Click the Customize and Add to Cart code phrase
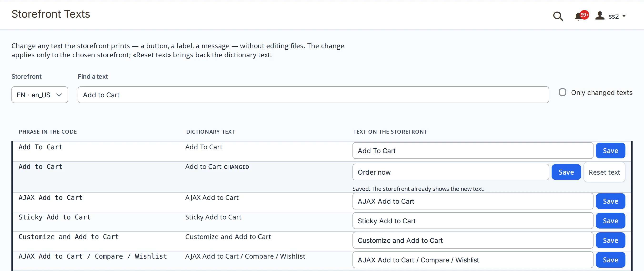The width and height of the screenshot is (644, 271). (x=69, y=237)
